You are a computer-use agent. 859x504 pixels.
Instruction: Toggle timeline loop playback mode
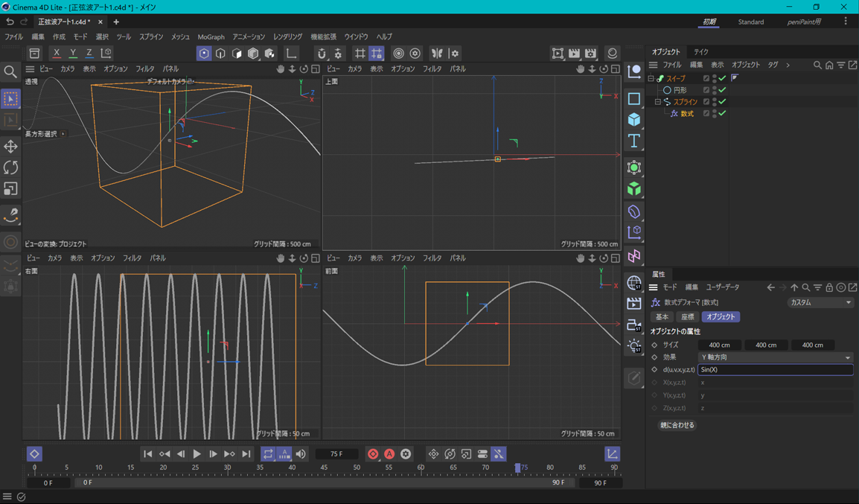tap(268, 454)
